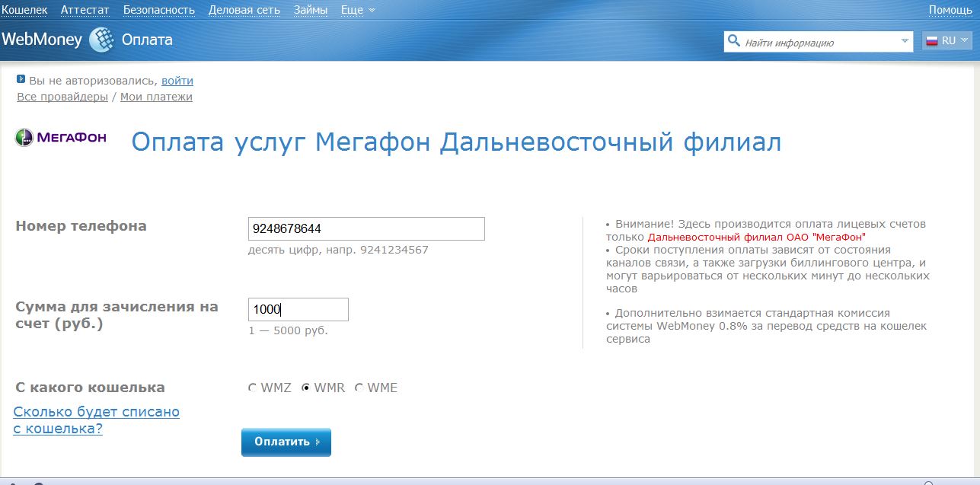
Task: Click the Russian flag language icon
Action: pos(931,40)
